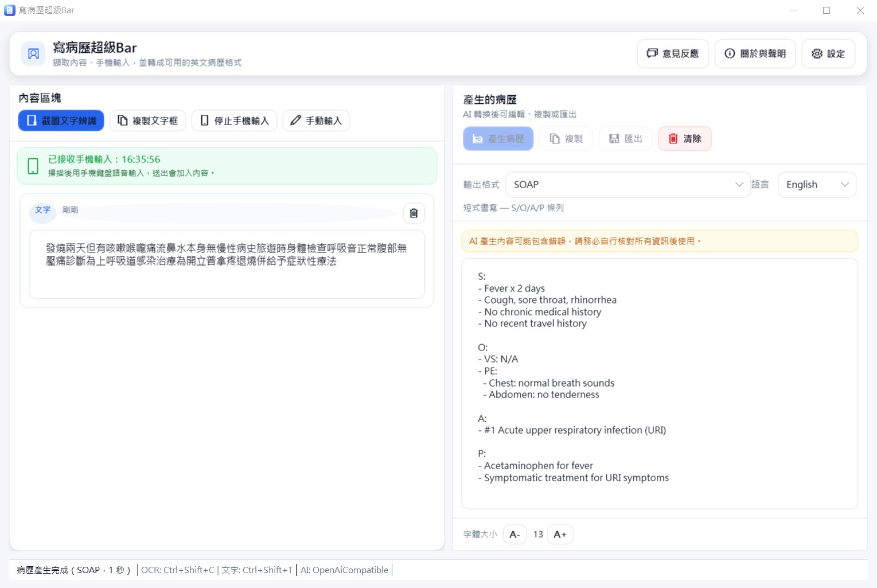Click 'Abdomen: no tenderness' line
Viewport: 877px width, 588px height.
[541, 395]
